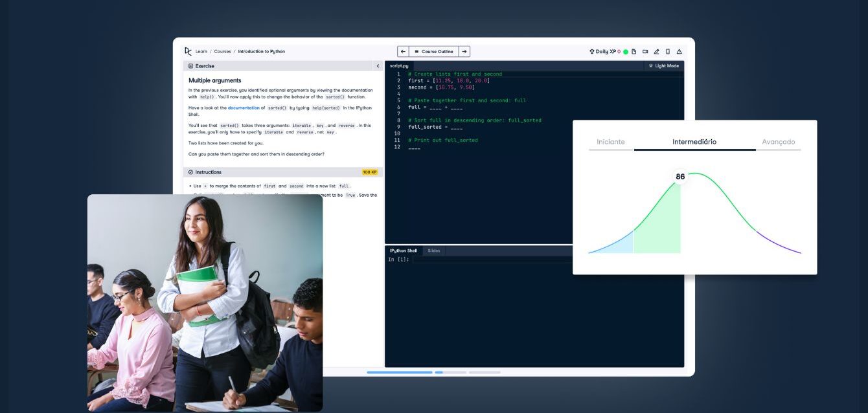The width and height of the screenshot is (868, 413).
Task: Click the pencil edit icon in header
Action: click(x=656, y=52)
